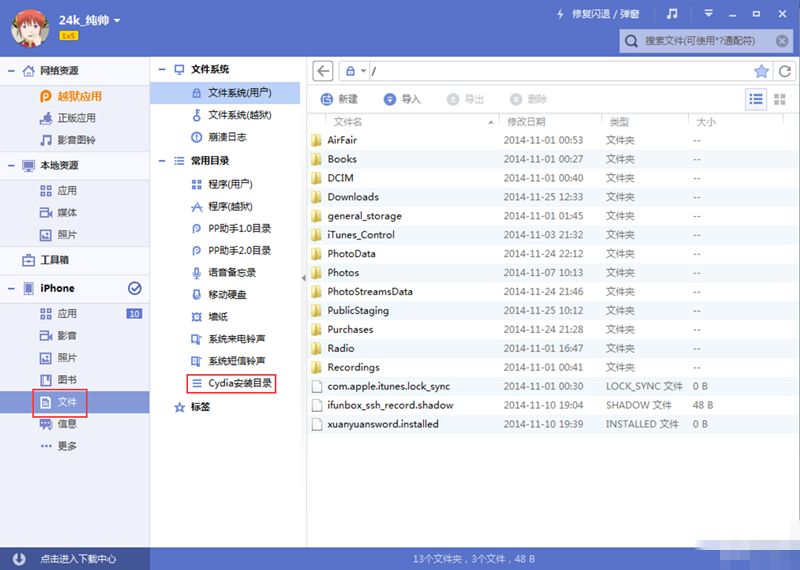Open 系统来电铃声 directory
Image resolution: width=800 pixels, height=570 pixels.
coord(226,339)
